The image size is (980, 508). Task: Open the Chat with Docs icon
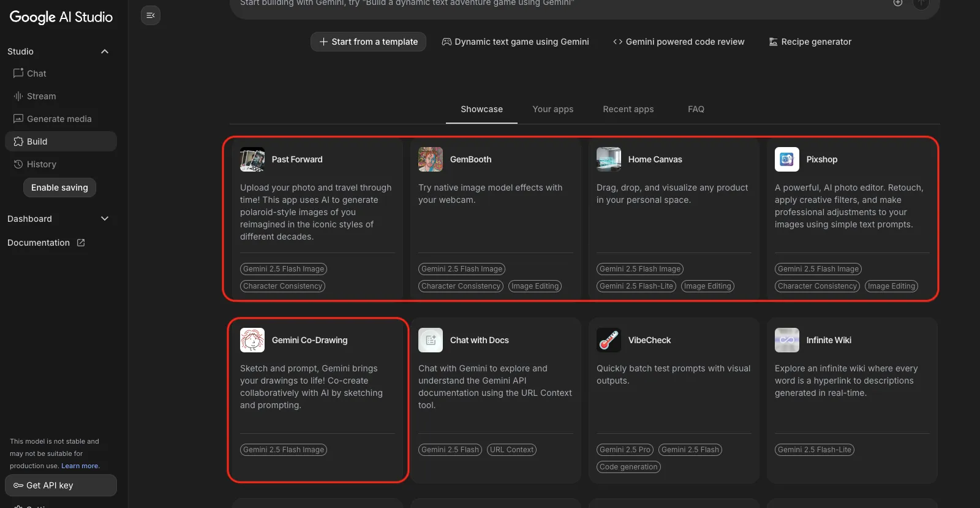pyautogui.click(x=431, y=340)
